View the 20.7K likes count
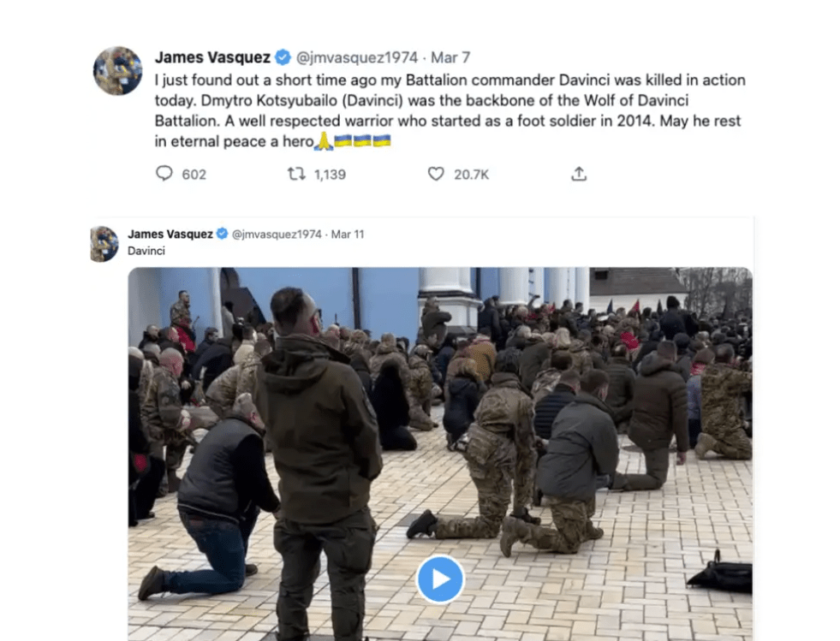The width and height of the screenshot is (840, 641). pyautogui.click(x=472, y=175)
